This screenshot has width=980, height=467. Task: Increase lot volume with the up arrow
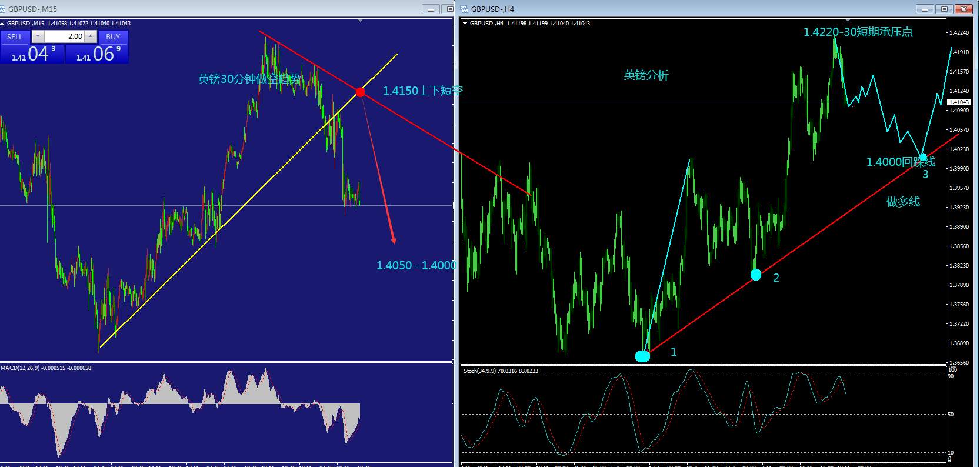[91, 36]
